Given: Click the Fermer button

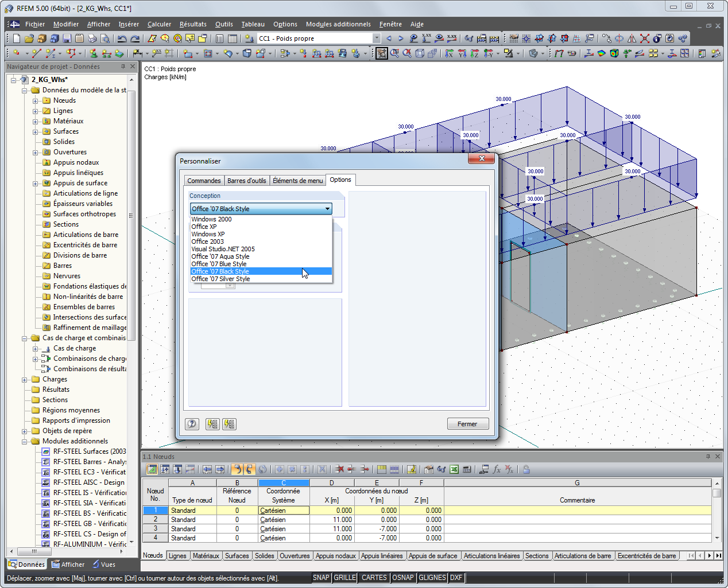Looking at the screenshot, I should click(x=467, y=424).
